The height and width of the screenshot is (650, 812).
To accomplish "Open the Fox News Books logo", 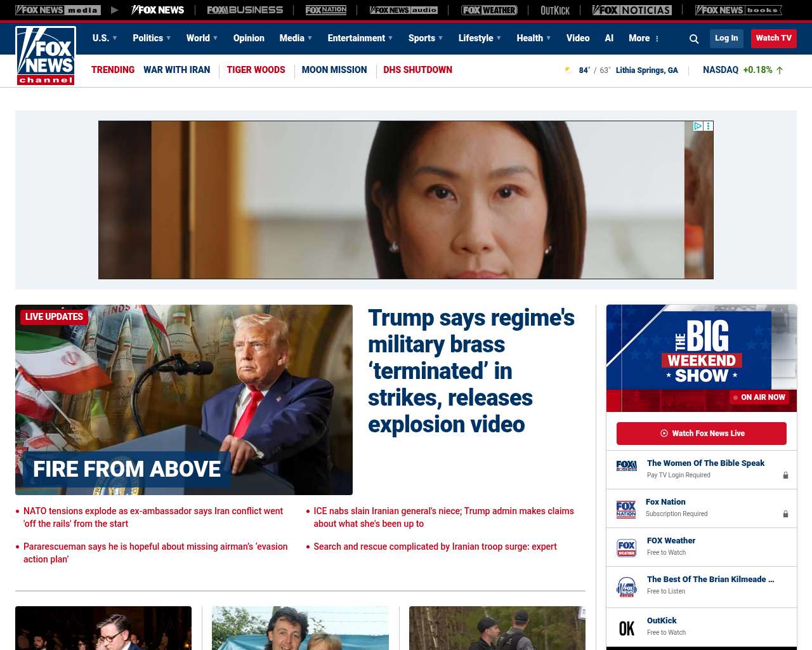I will point(738,10).
